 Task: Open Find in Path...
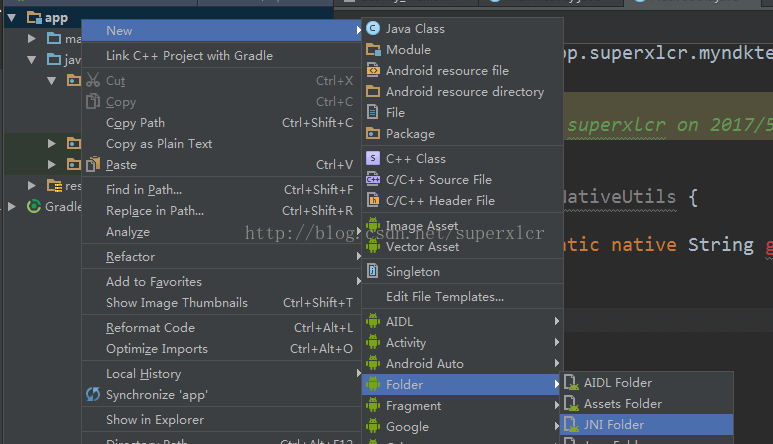pyautogui.click(x=222, y=189)
